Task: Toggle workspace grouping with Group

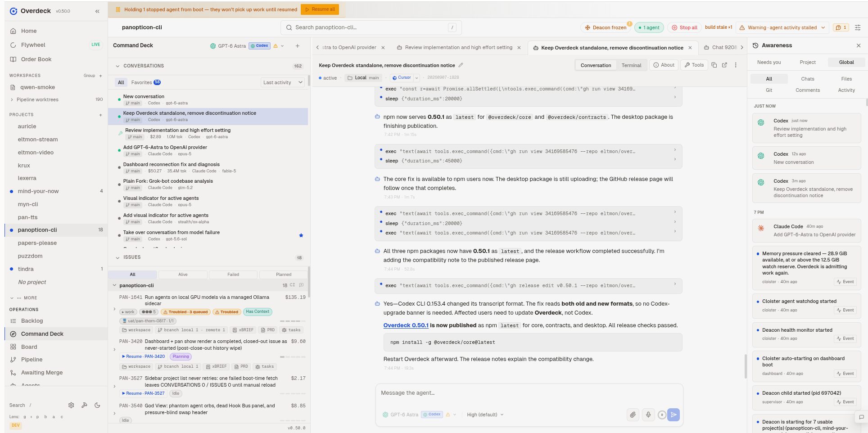Action: click(x=89, y=76)
